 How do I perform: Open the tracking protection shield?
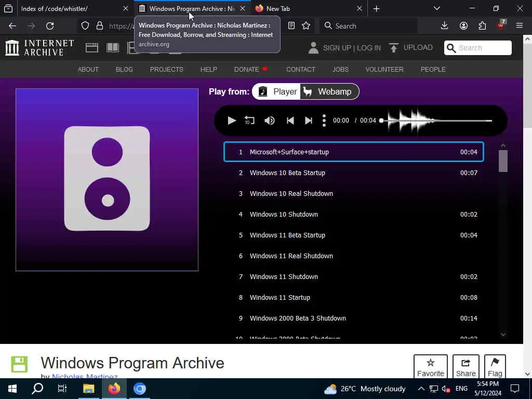click(x=85, y=26)
